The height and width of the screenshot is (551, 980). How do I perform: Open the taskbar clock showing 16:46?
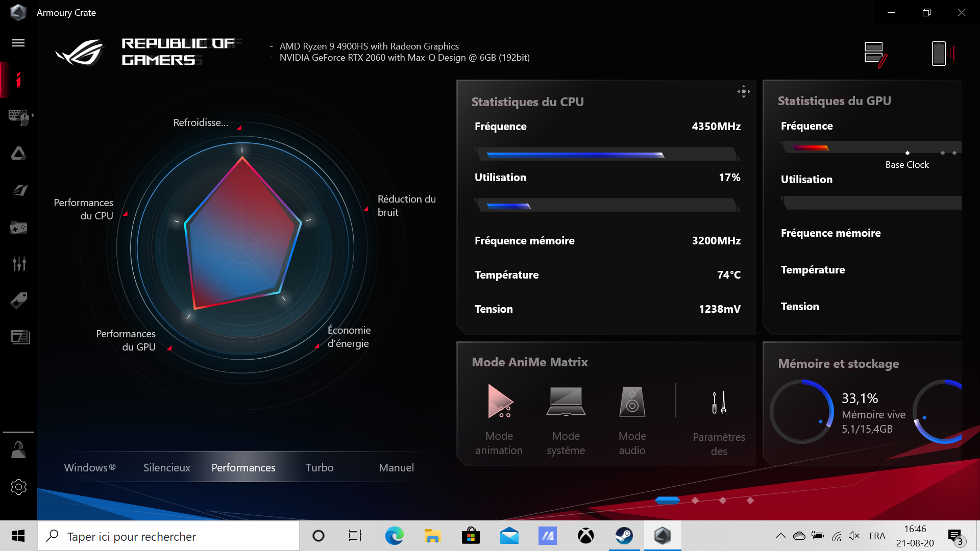pyautogui.click(x=915, y=536)
